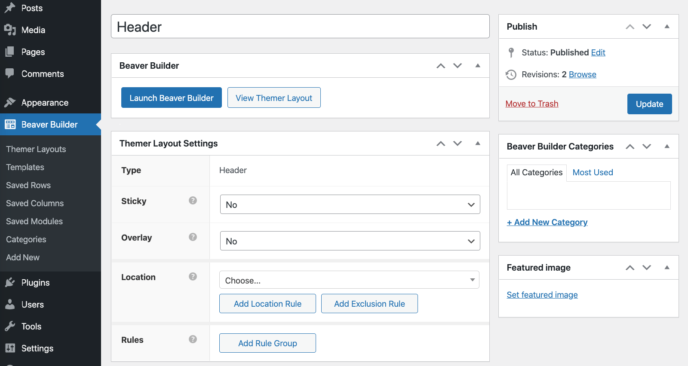Open Saved Modules submenu item
This screenshot has width=688, height=366.
[34, 221]
